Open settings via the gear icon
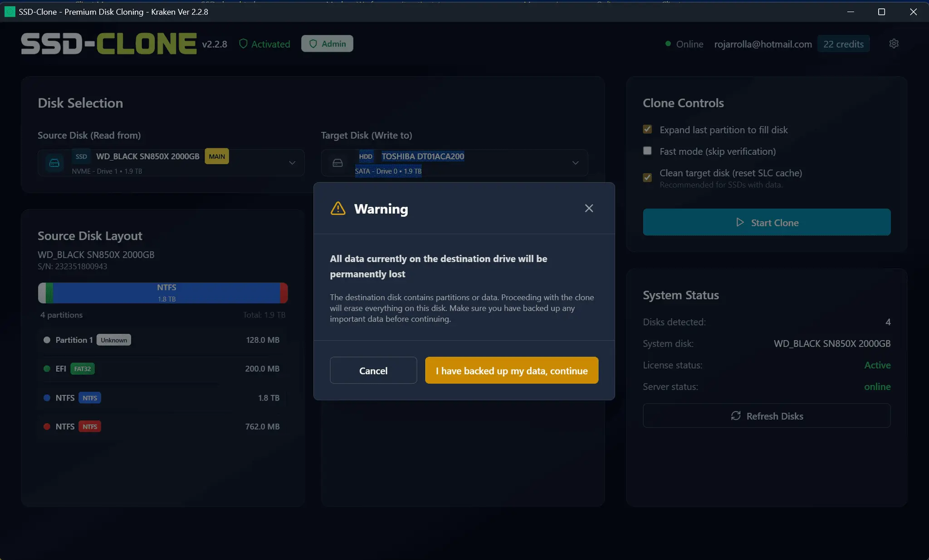Viewport: 929px width, 560px height. pyautogui.click(x=894, y=44)
